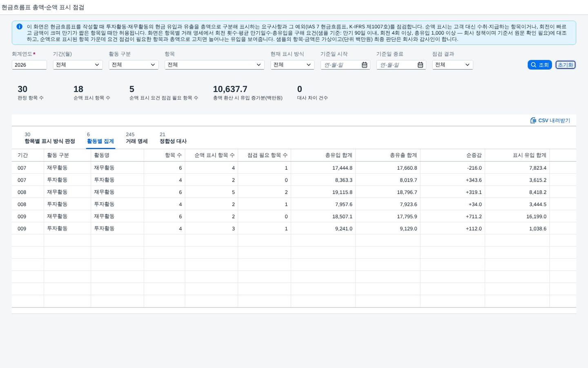Viewport: 588px width, 368px height.
Task: Open the 거래 명세 tab
Action: click(x=137, y=138)
